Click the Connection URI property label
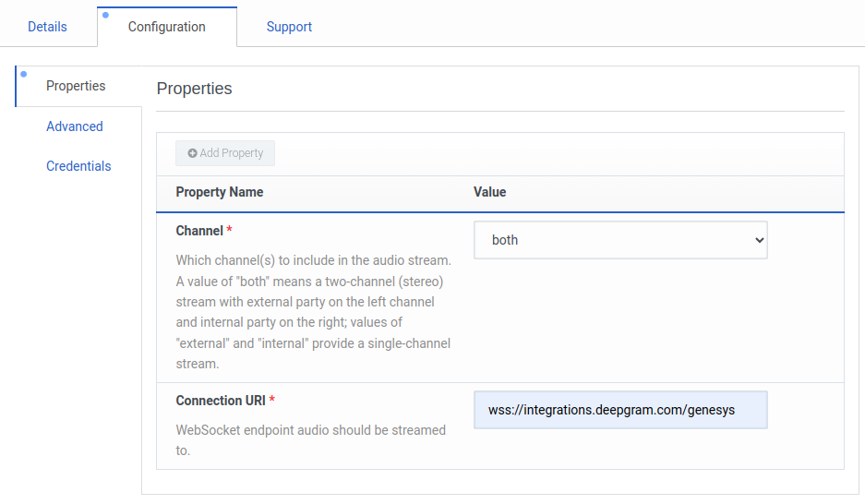Screen dimensions: 865x504 tap(221, 401)
